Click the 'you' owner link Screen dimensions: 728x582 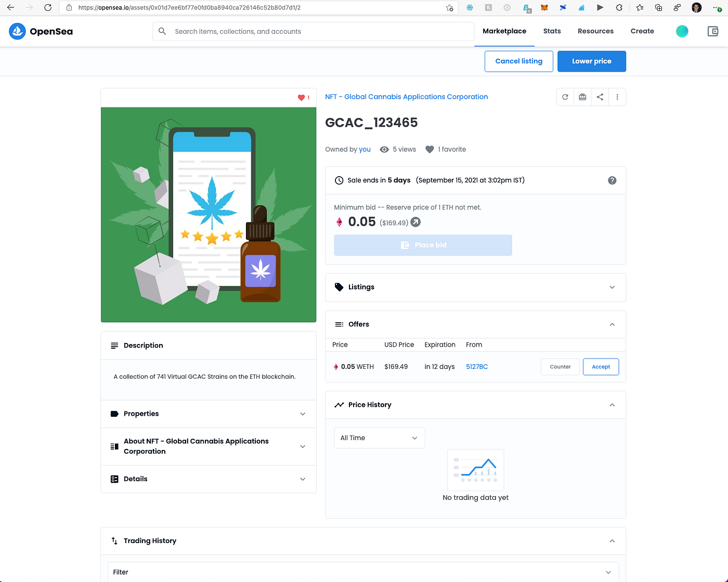[365, 149]
